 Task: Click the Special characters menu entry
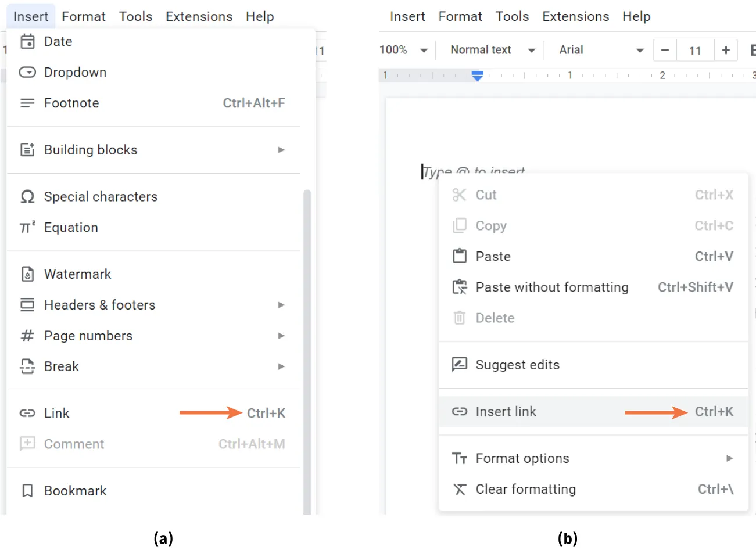tap(101, 196)
